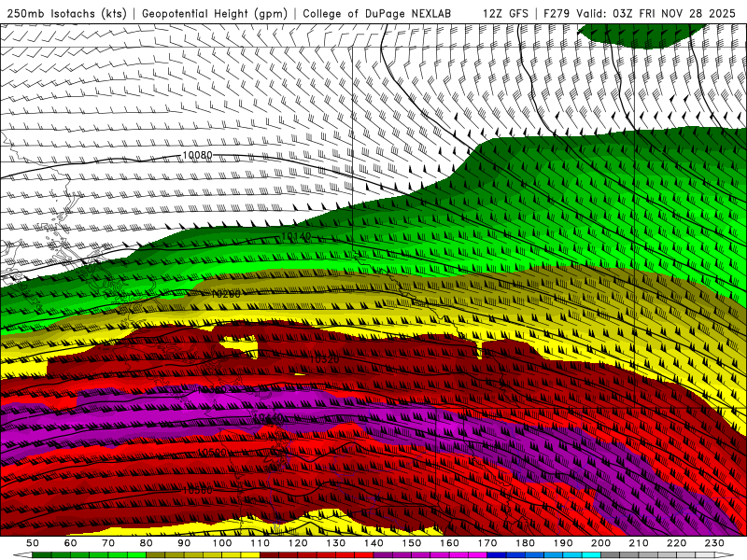Click the 140 knot legend label
The image size is (747, 560).
[373, 543]
